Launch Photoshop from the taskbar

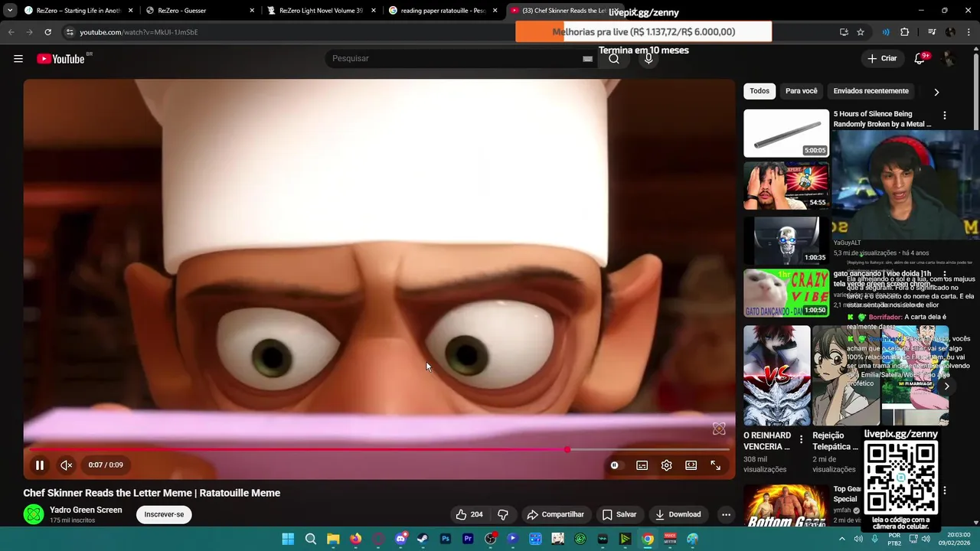[446, 539]
